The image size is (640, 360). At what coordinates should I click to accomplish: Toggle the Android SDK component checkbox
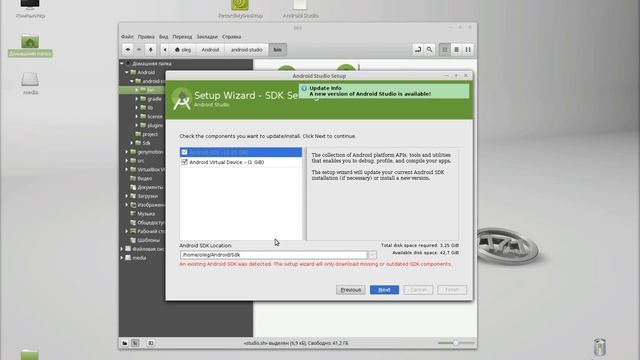[x=184, y=152]
